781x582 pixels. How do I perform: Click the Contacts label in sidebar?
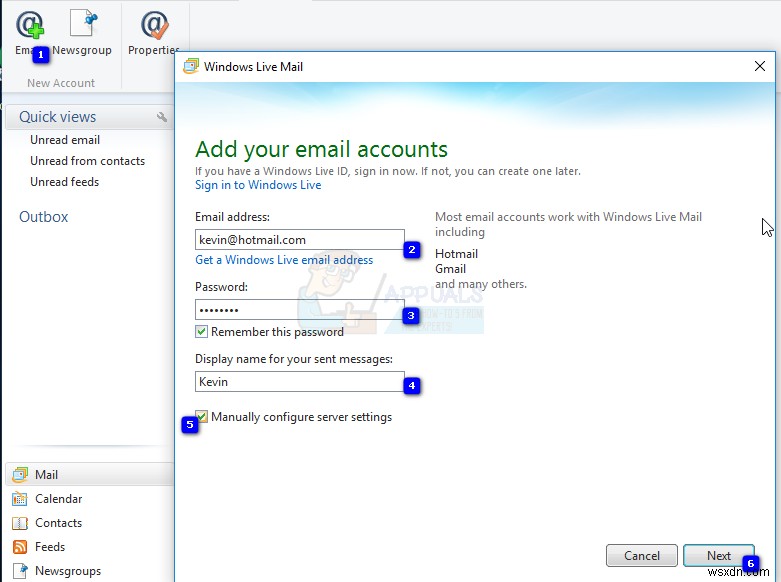[58, 523]
